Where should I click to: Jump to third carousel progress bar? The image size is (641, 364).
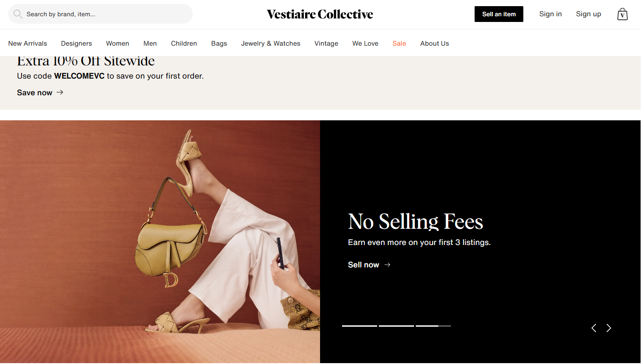[x=433, y=326]
